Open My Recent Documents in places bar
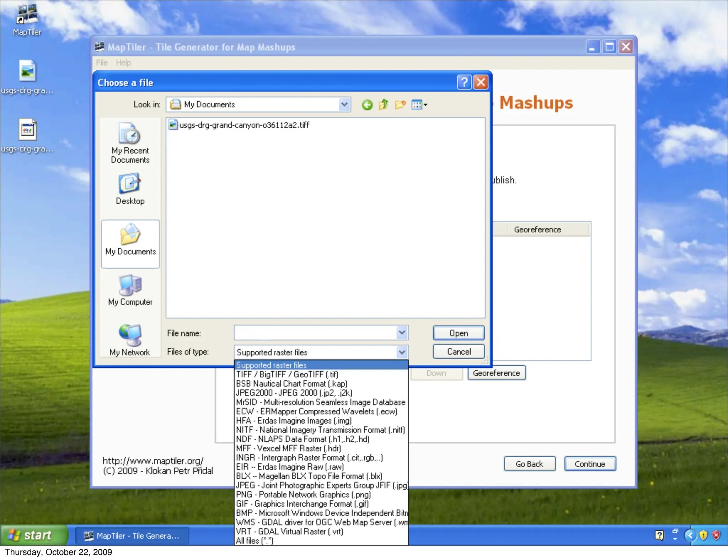Image resolution: width=728 pixels, height=560 pixels. pyautogui.click(x=130, y=143)
